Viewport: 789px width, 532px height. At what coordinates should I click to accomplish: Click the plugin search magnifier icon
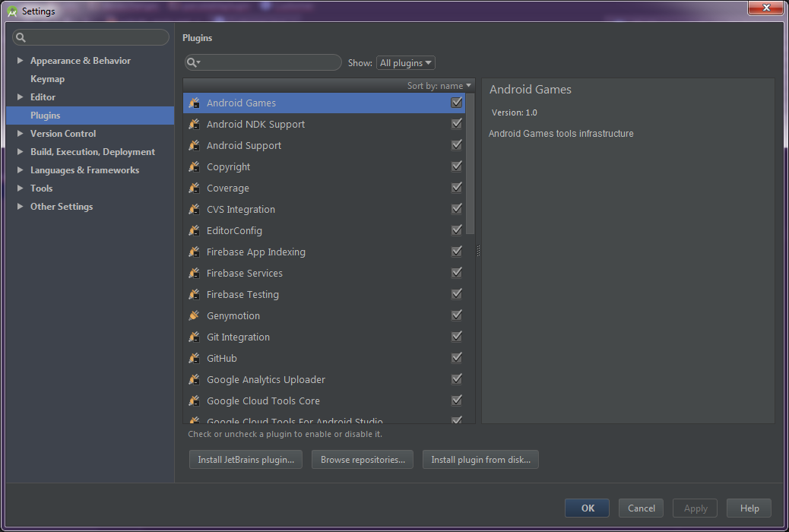click(x=193, y=62)
